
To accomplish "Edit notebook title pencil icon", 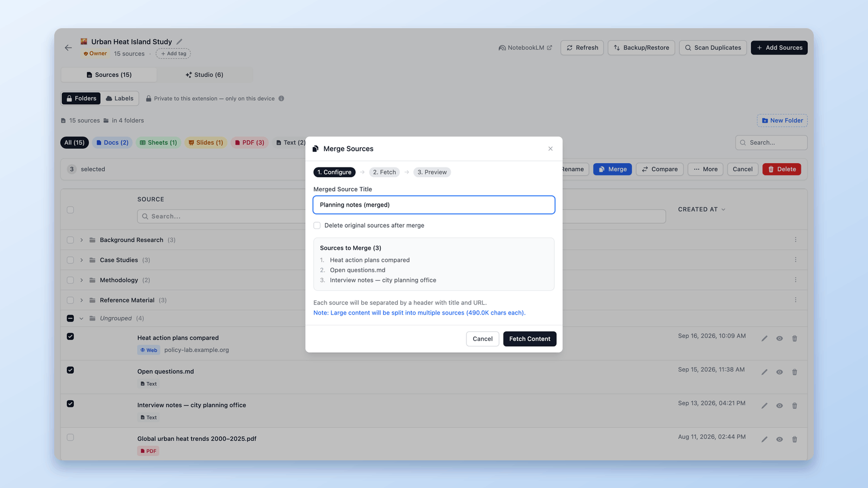I will 180,42.
